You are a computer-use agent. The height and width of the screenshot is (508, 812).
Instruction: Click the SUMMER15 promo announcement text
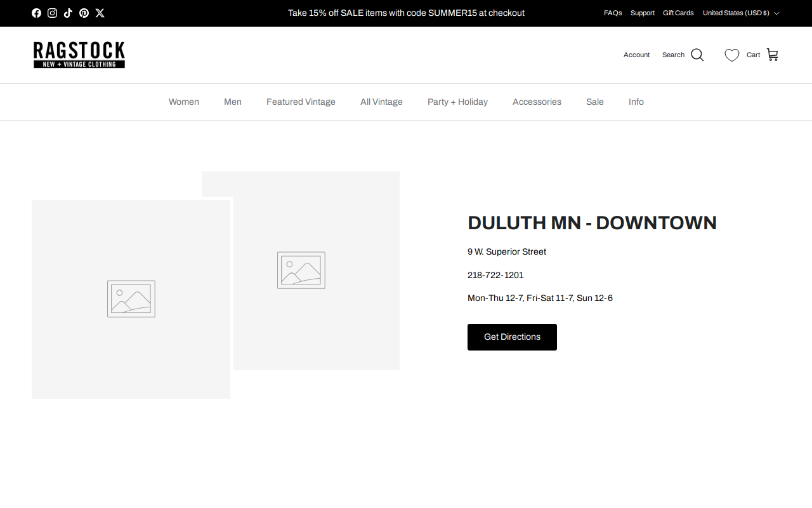pyautogui.click(x=406, y=13)
